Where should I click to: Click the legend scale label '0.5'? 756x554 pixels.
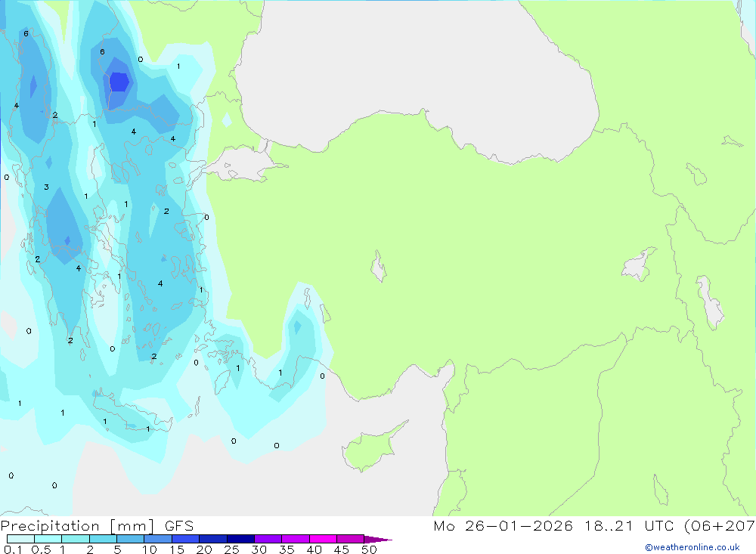click(41, 549)
